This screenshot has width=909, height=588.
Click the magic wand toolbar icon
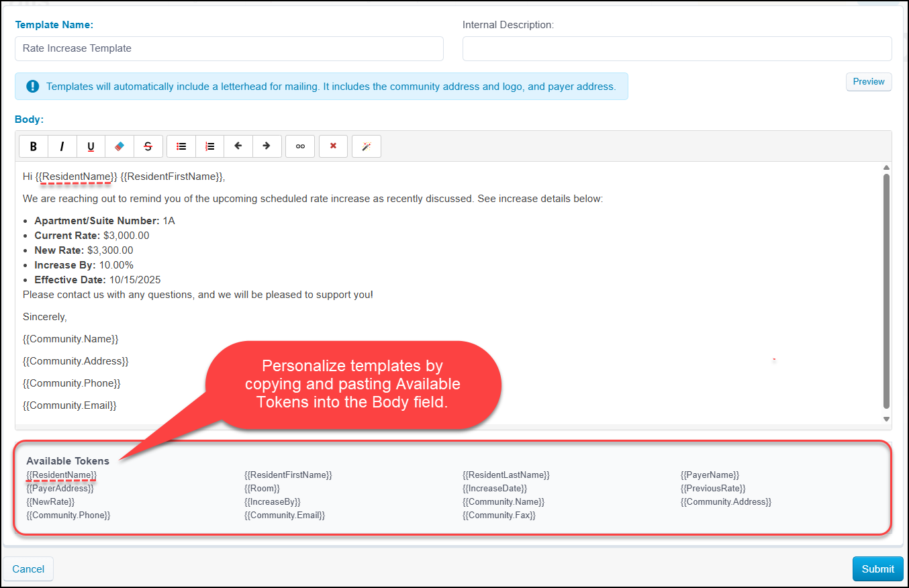367,146
